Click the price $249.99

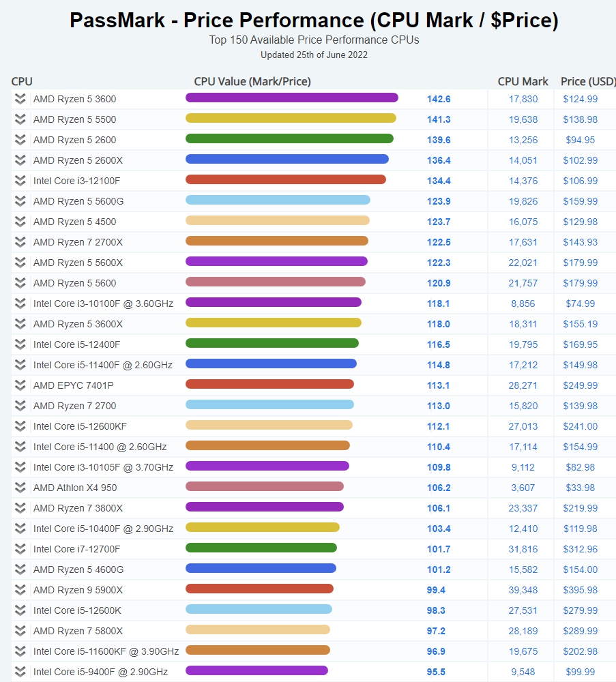click(581, 385)
